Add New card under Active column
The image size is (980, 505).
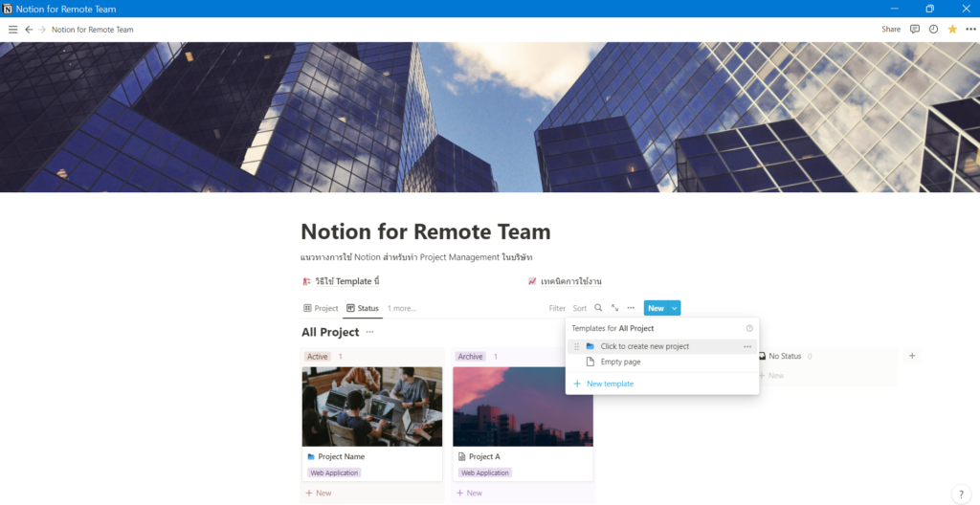click(319, 494)
